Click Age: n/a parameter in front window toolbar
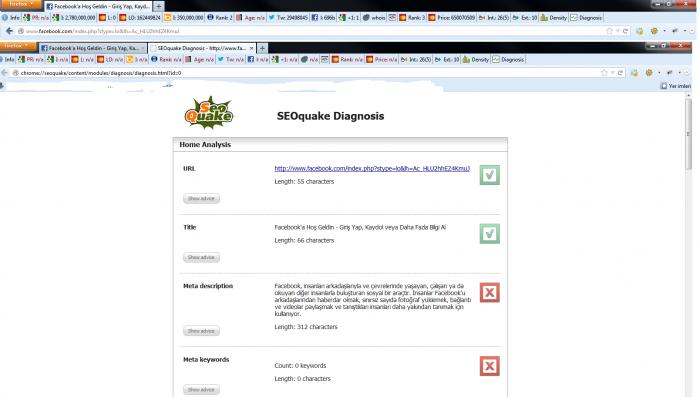The width and height of the screenshot is (700, 397). pos(200,59)
